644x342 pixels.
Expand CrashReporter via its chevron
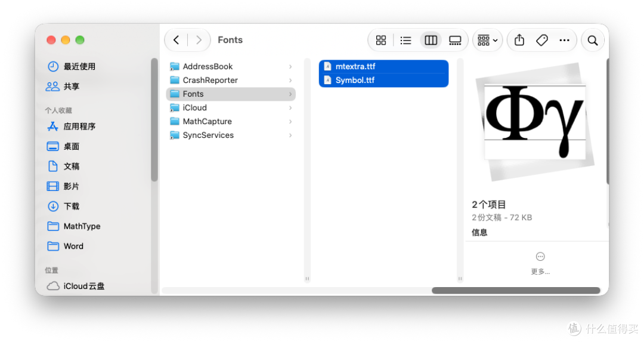tap(290, 80)
